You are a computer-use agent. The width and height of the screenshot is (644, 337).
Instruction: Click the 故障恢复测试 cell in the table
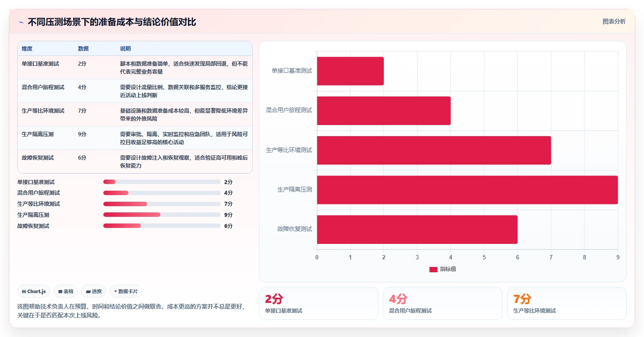38,158
